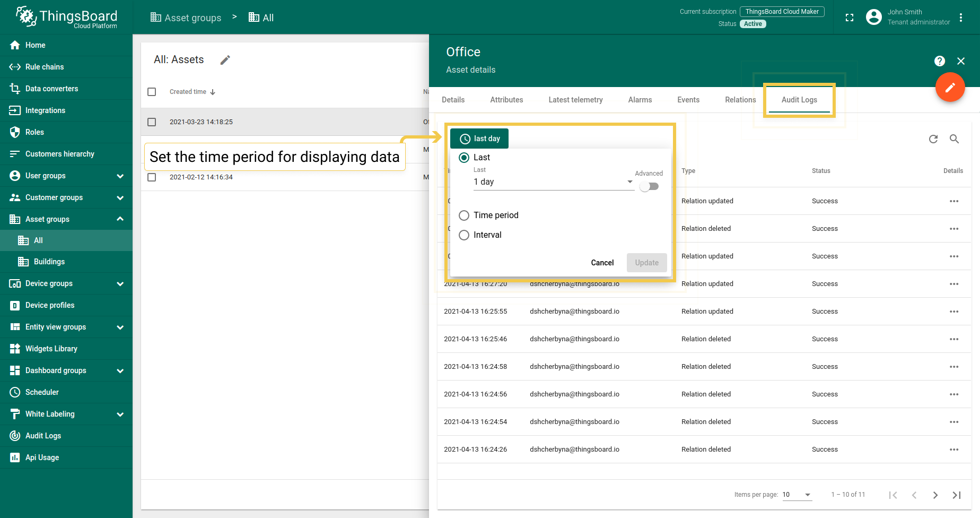Select the Last radio option
Screen dimensions: 980x518
pyautogui.click(x=464, y=158)
